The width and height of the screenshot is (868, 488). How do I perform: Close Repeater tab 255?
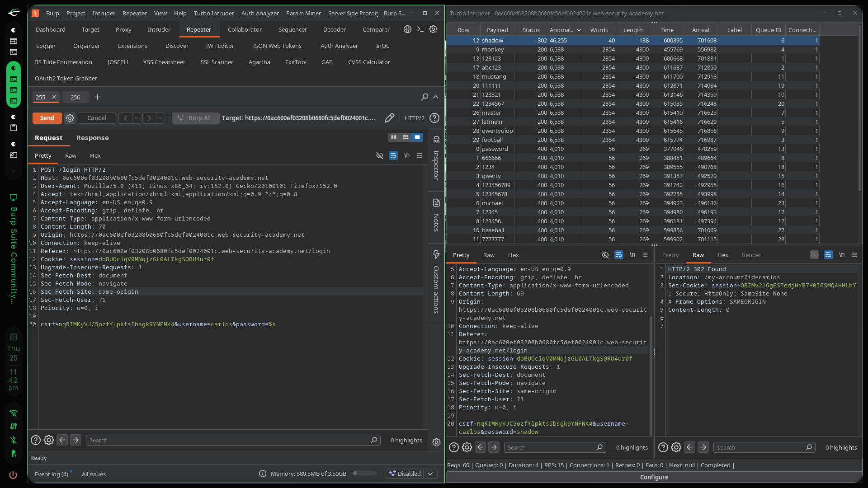[x=54, y=97]
